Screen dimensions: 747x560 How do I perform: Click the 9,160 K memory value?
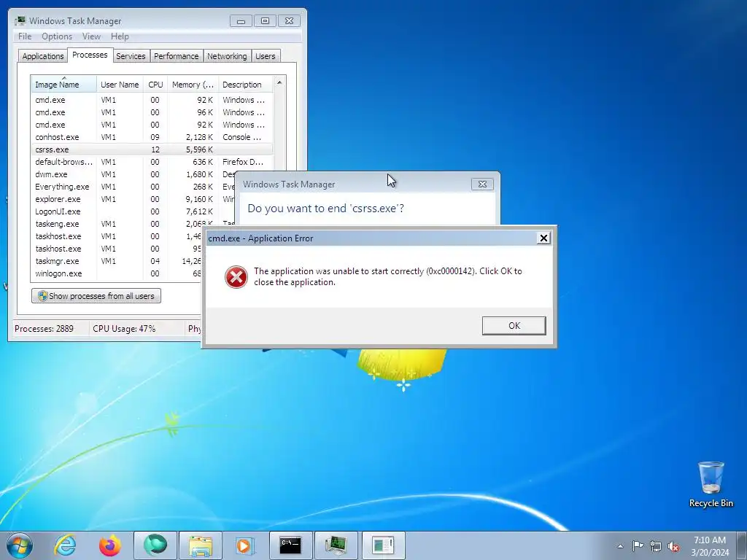200,199
